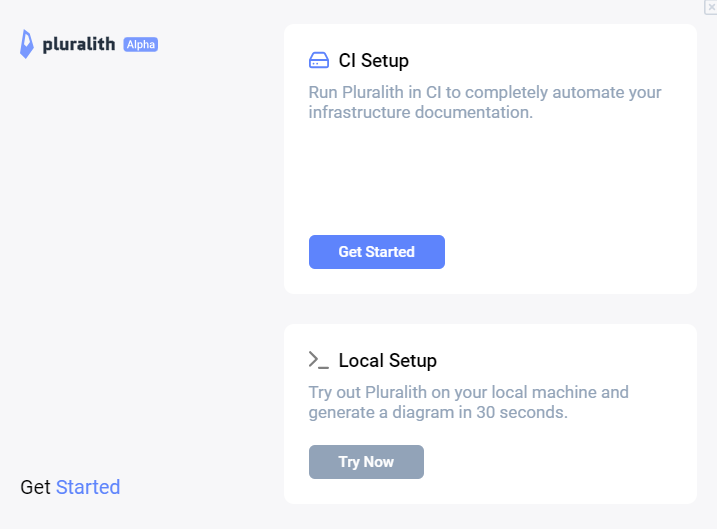
Task: Select the CI Setup card title
Action: 374,60
